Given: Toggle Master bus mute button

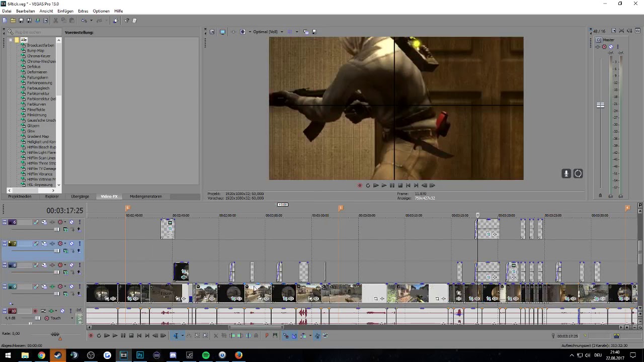Looking at the screenshot, I should pos(611,47).
